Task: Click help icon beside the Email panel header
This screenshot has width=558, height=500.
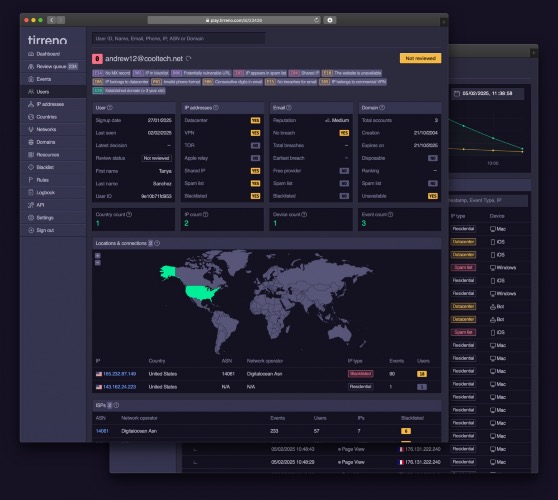Action: [289, 107]
